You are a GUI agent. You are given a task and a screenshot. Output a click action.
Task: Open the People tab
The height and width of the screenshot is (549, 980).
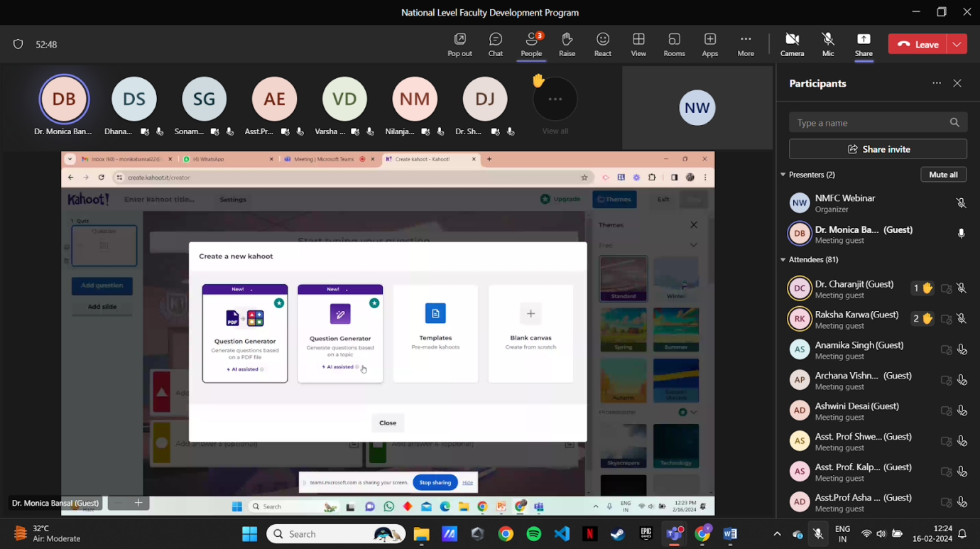[x=531, y=40]
